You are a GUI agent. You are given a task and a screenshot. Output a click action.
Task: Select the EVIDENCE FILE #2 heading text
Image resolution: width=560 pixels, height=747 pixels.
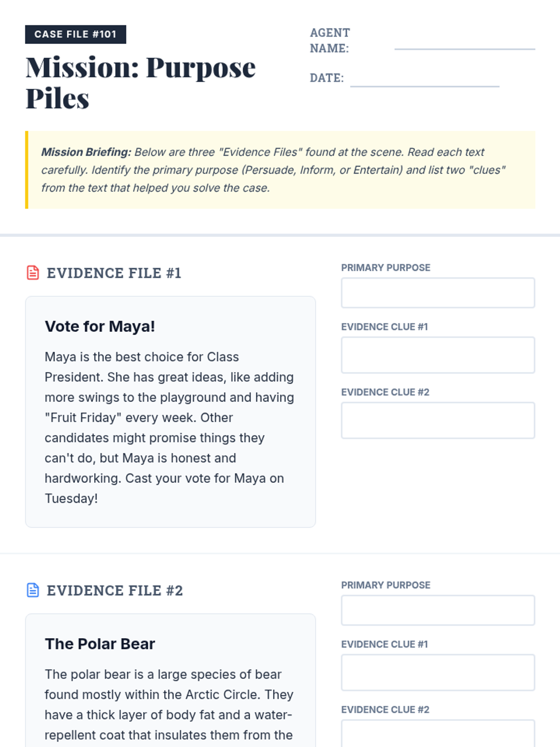[x=115, y=591]
